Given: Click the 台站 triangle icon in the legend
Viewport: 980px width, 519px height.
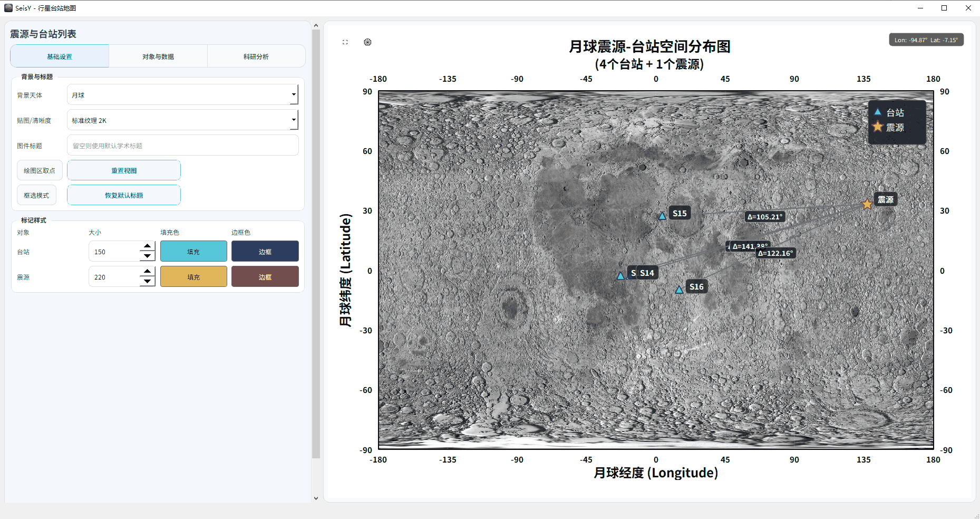Looking at the screenshot, I should point(878,112).
